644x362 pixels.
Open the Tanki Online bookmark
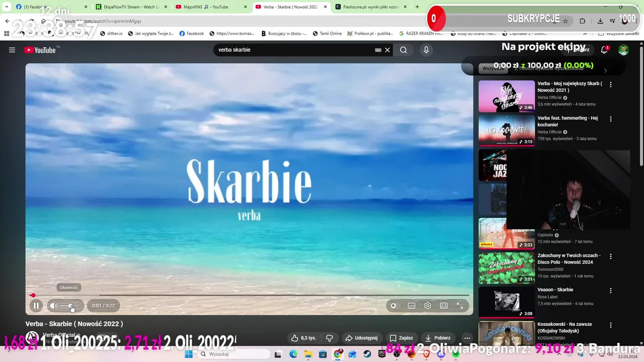(x=327, y=34)
